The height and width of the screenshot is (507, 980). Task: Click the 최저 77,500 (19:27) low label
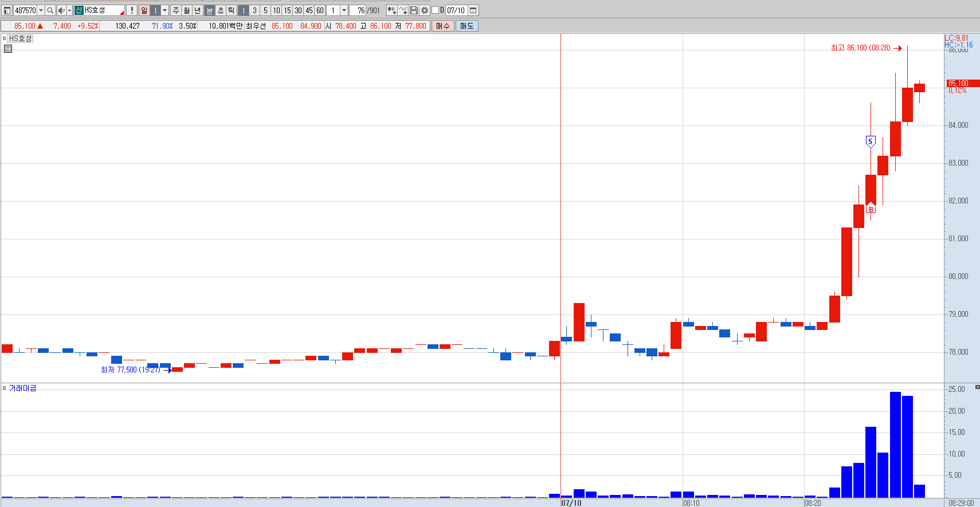131,370
